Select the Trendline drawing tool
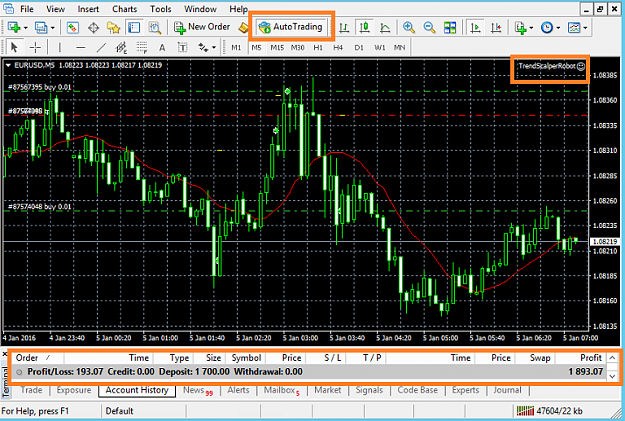This screenshot has height=421, width=625. (101, 47)
